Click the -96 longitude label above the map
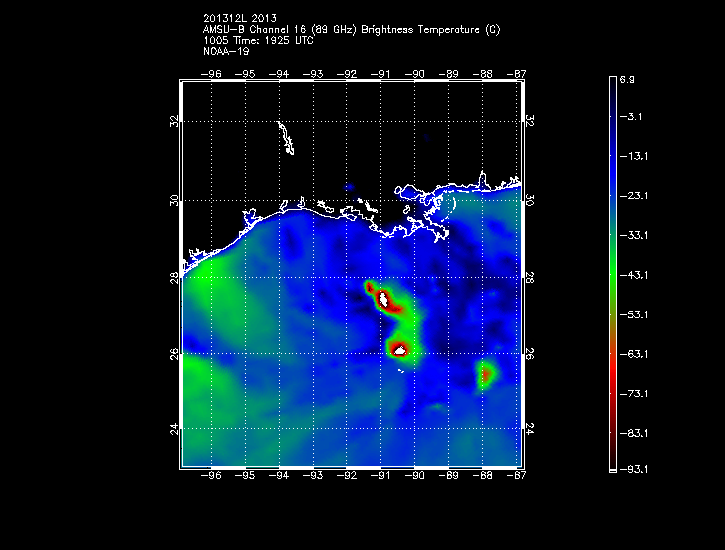Viewport: 725px width, 550px height. [211, 74]
